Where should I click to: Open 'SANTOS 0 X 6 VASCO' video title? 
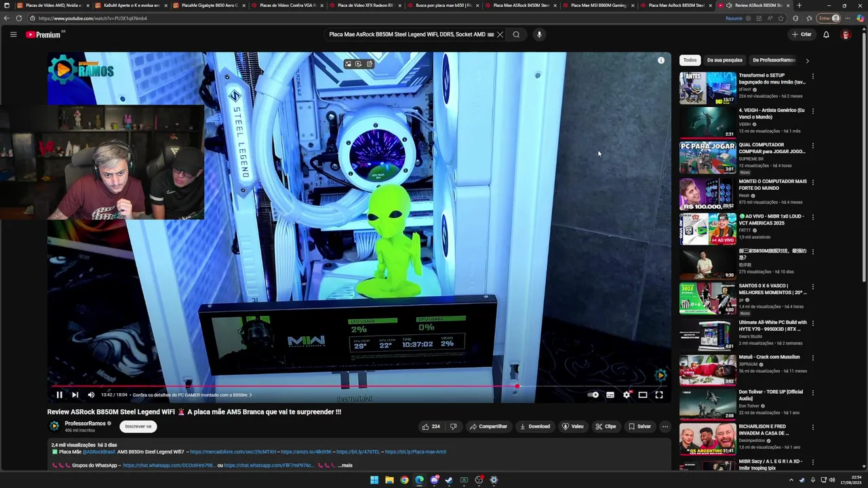click(x=772, y=289)
